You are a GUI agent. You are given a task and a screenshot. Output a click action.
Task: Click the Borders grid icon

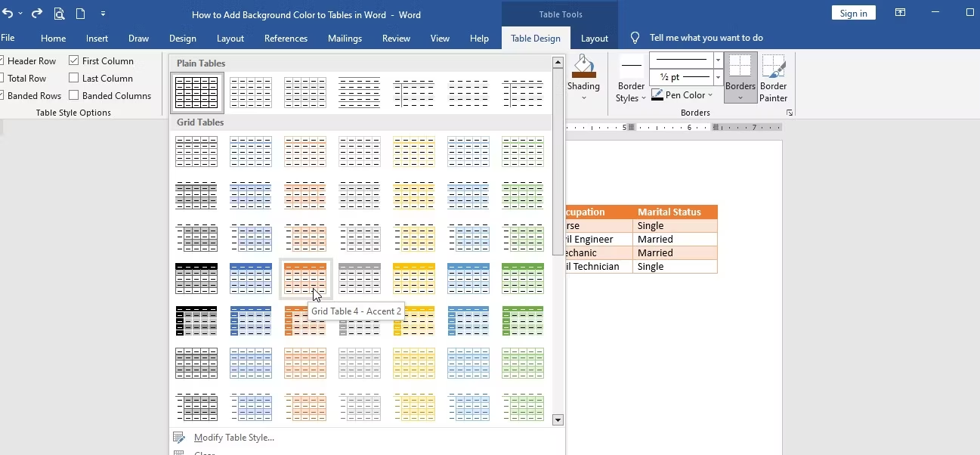[x=740, y=65]
